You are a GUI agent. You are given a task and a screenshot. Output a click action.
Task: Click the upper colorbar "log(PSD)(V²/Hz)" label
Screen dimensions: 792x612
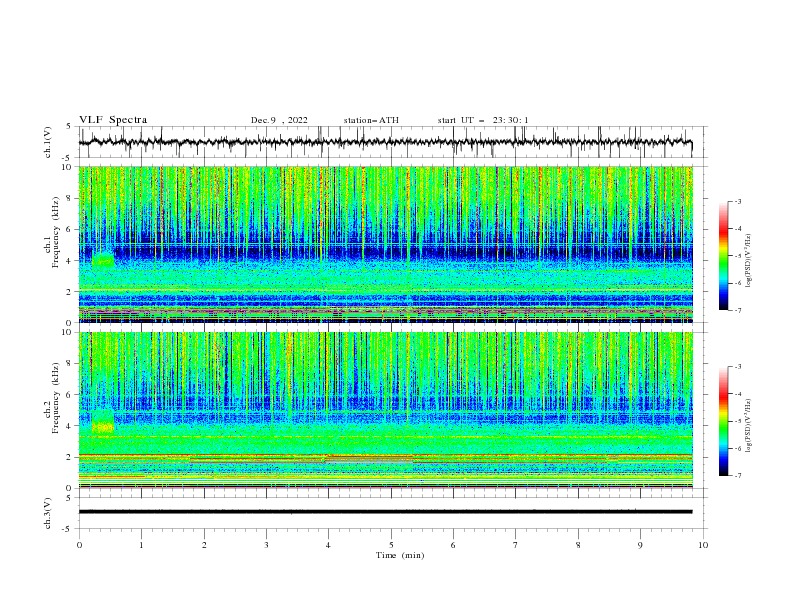[x=748, y=261]
